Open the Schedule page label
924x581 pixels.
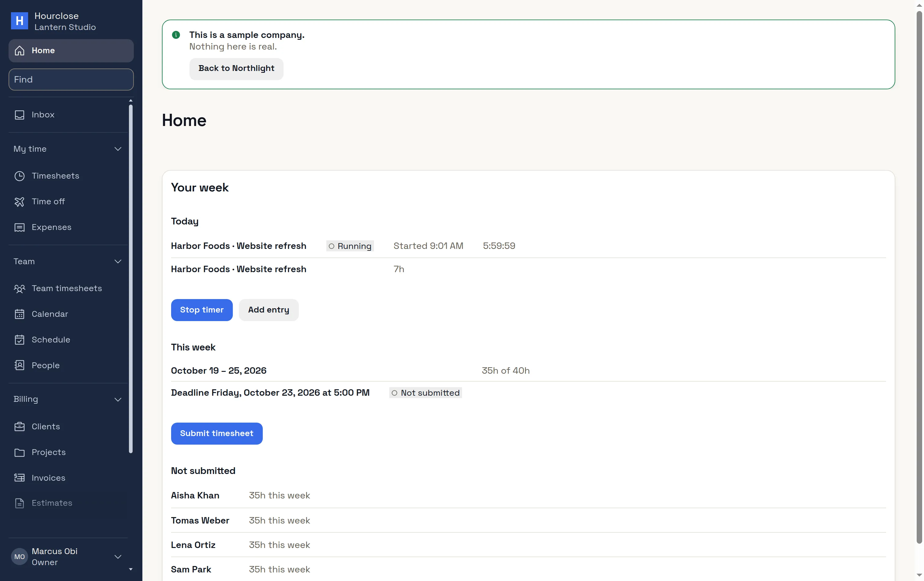pyautogui.click(x=51, y=340)
